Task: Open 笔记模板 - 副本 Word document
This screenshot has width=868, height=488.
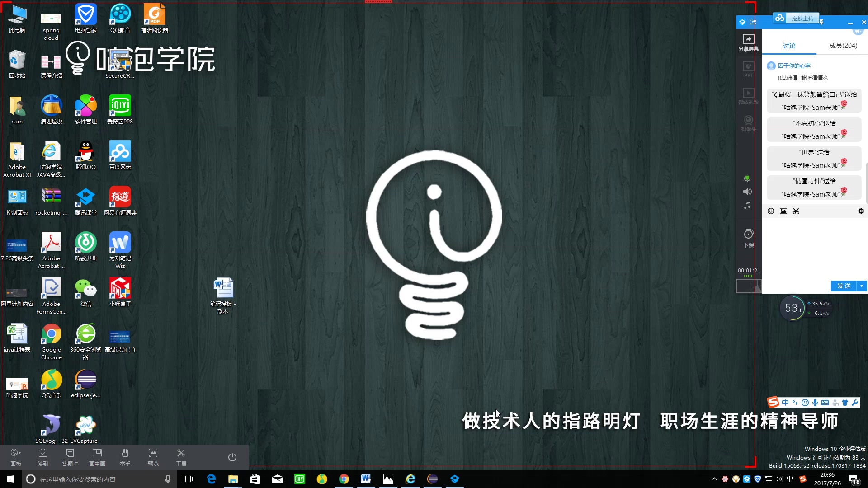Action: pos(223,296)
